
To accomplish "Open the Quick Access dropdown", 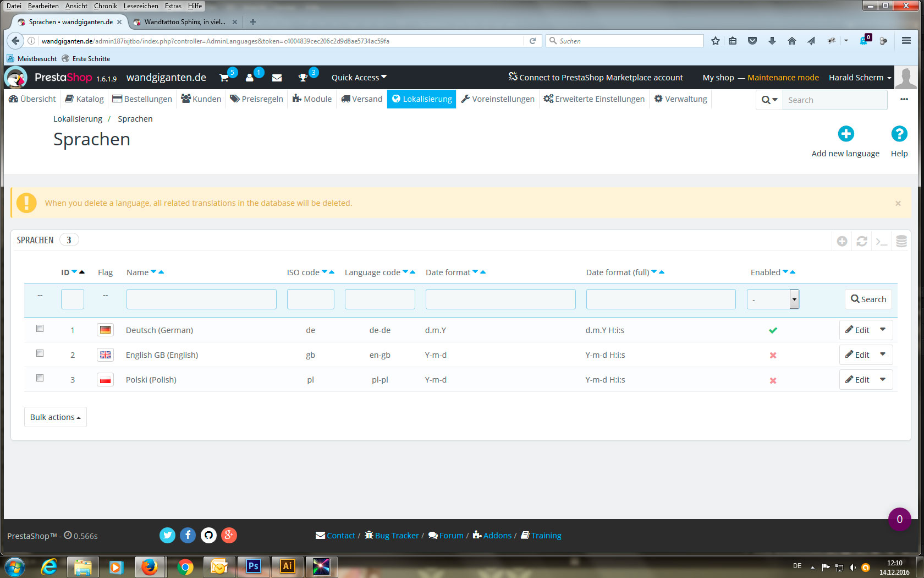I will point(359,78).
